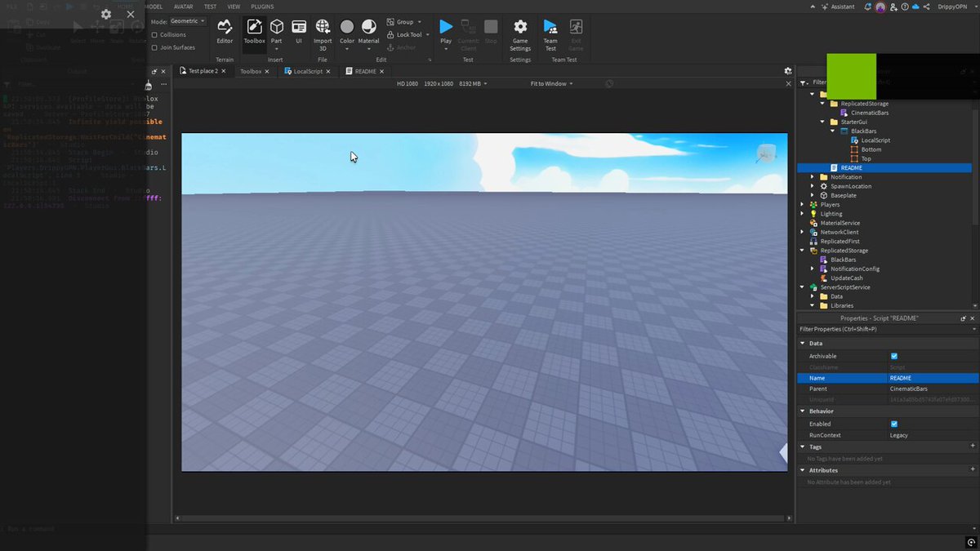Image resolution: width=980 pixels, height=551 pixels.
Task: Switch to the Toolbox document tab
Action: point(250,71)
